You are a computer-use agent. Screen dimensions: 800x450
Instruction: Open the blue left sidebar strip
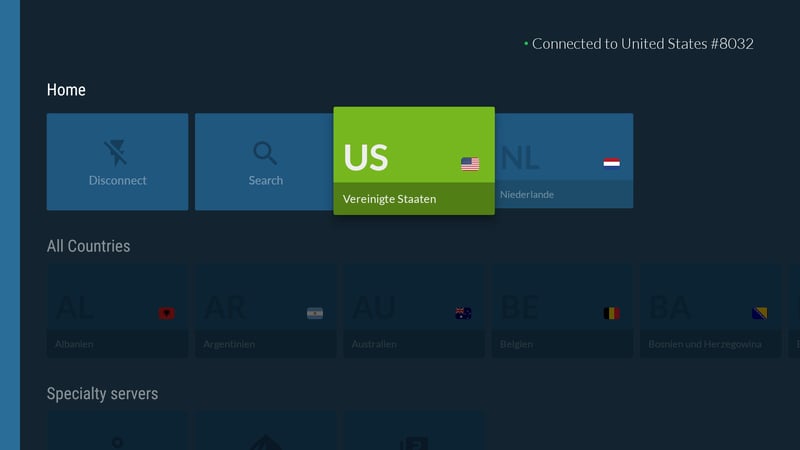coord(10,225)
